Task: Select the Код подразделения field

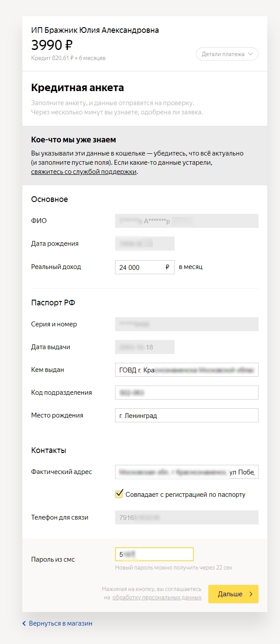Action: tap(187, 393)
